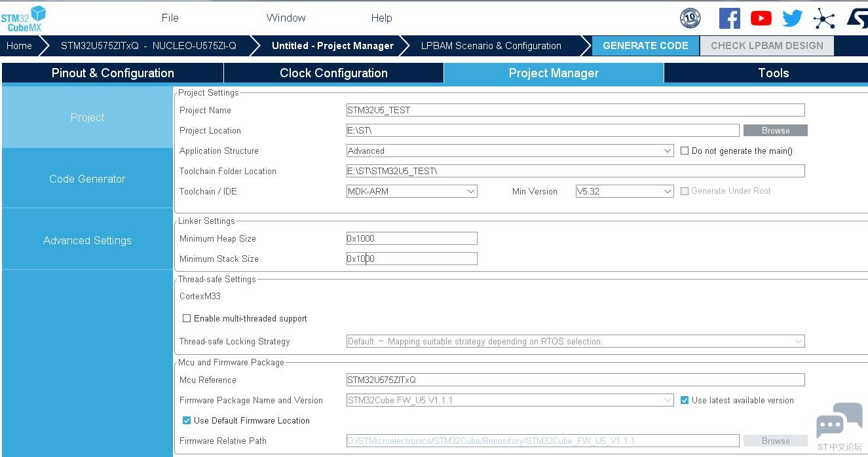
Task: Open Min Version dropdown
Action: point(624,191)
